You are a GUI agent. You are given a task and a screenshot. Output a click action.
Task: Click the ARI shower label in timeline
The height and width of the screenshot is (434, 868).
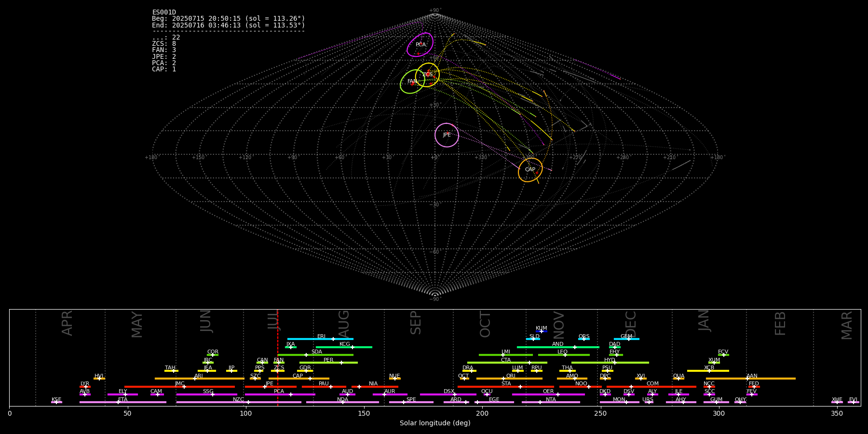pos(199,376)
